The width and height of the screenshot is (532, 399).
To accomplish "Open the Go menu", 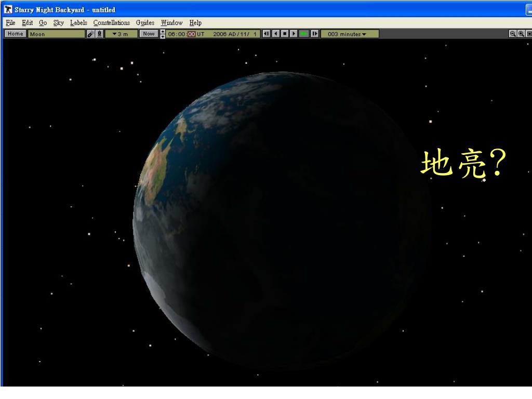I will coord(43,23).
